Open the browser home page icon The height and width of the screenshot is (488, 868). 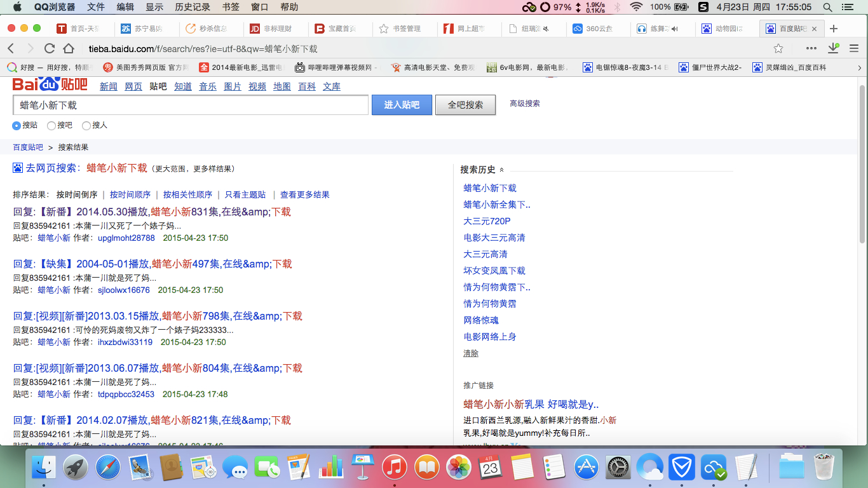pyautogui.click(x=69, y=48)
